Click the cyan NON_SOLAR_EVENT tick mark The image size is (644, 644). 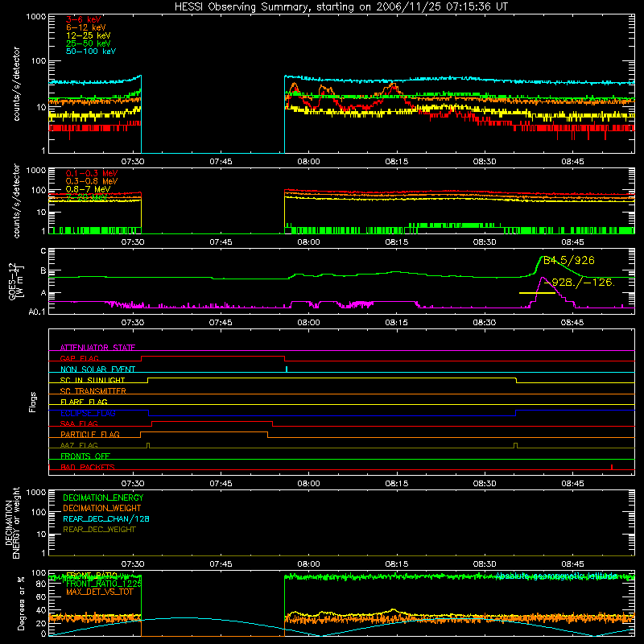tap(287, 369)
